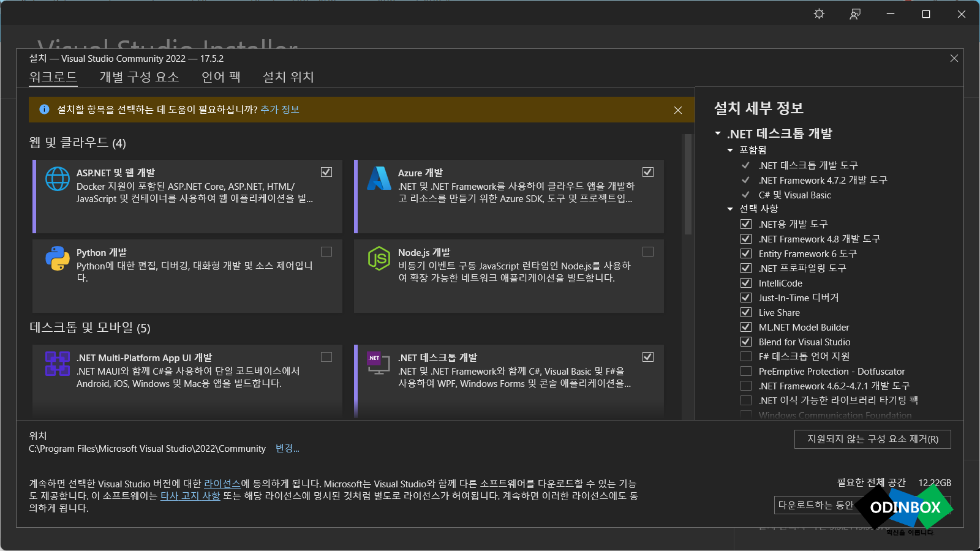Viewport: 980px width, 551px height.
Task: Uncheck the .NET desktop development workload checkbox
Action: tap(648, 357)
